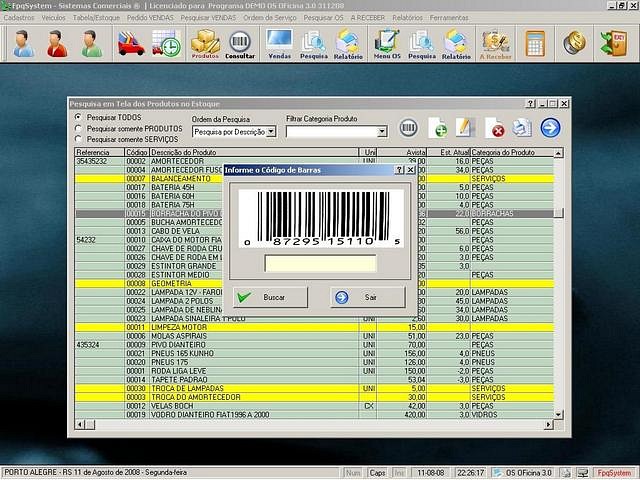Click the barcode search icon in products window

409,128
